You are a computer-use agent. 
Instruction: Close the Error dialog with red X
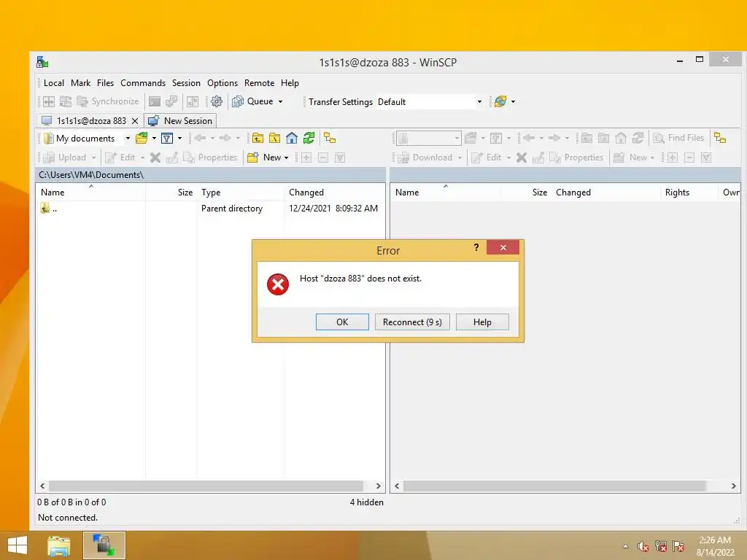coord(503,247)
